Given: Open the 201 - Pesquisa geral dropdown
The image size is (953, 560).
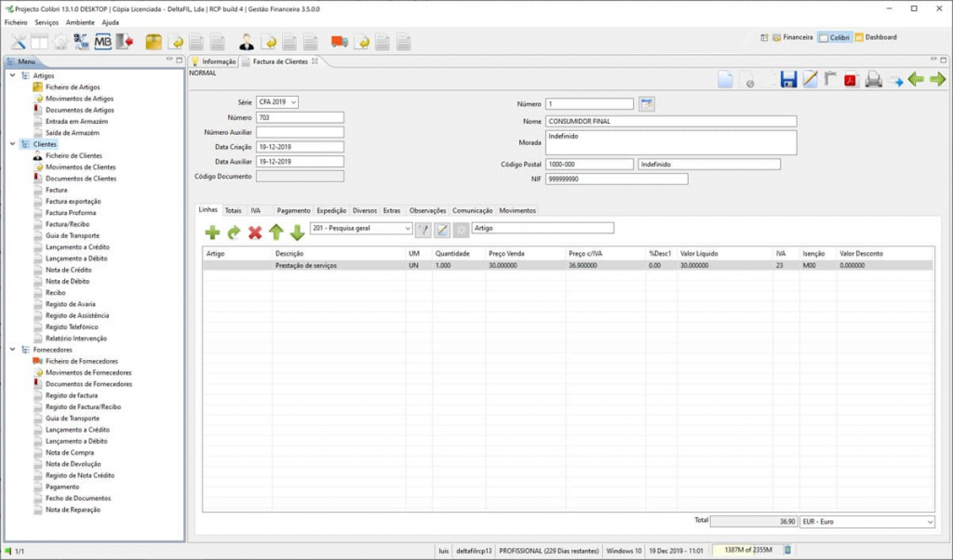Looking at the screenshot, I should [x=361, y=228].
